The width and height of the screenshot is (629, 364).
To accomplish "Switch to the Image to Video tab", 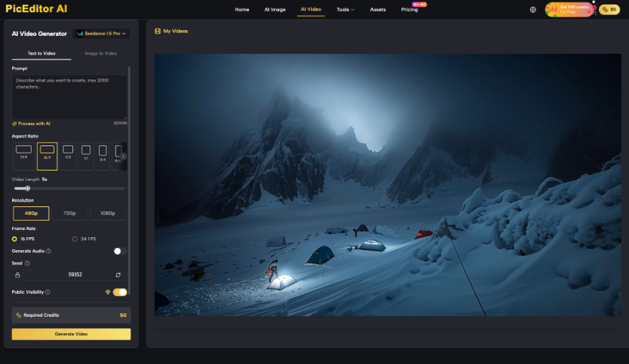I will click(100, 53).
